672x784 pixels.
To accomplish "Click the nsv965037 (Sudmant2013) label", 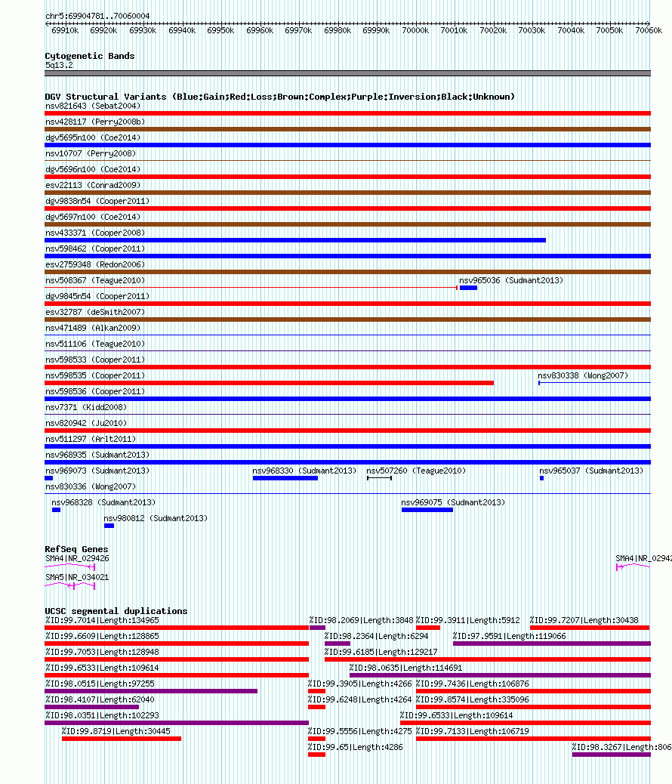I will pos(591,471).
